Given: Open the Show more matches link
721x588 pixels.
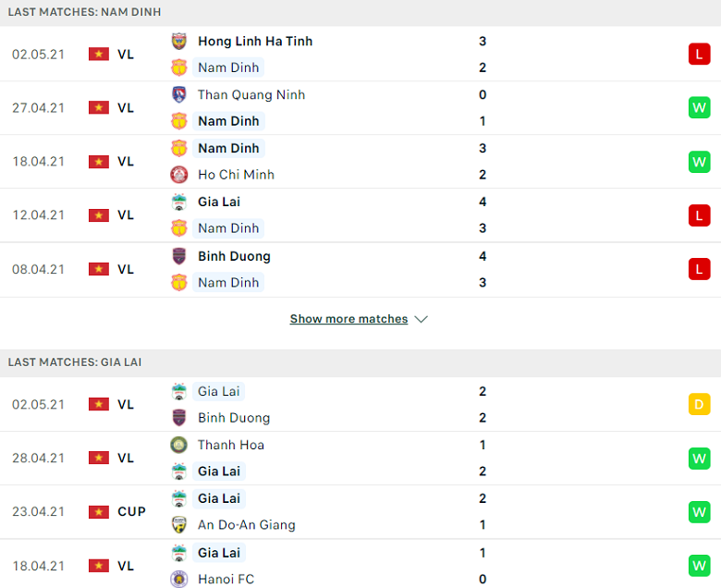Looking at the screenshot, I should 348,319.
